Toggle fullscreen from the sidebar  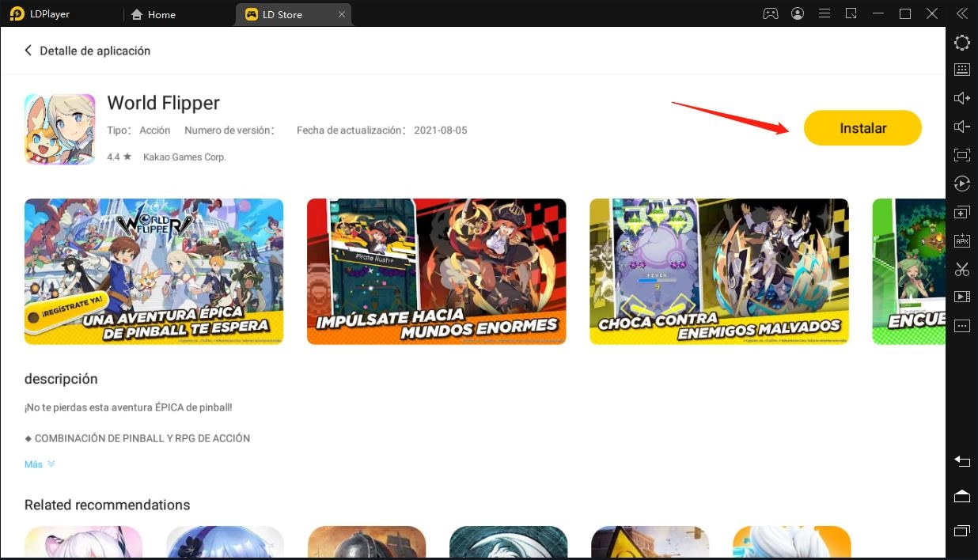962,155
